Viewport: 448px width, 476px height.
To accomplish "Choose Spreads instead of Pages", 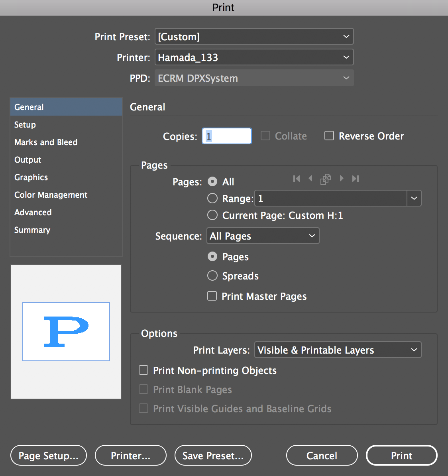I will point(212,275).
